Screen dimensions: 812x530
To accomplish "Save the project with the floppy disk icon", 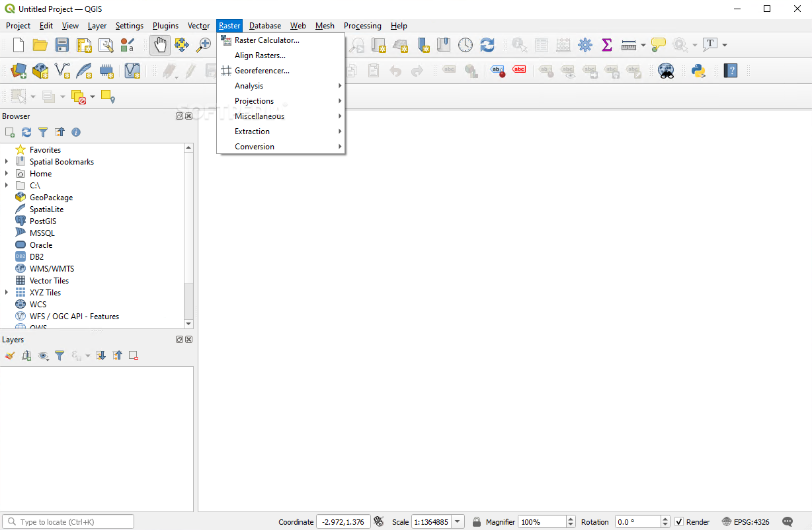I will point(62,45).
